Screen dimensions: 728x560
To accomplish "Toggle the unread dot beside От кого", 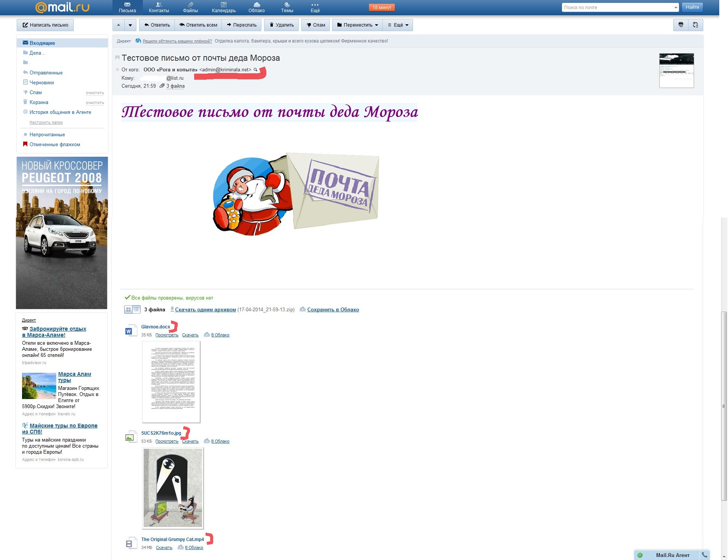I will (117, 69).
